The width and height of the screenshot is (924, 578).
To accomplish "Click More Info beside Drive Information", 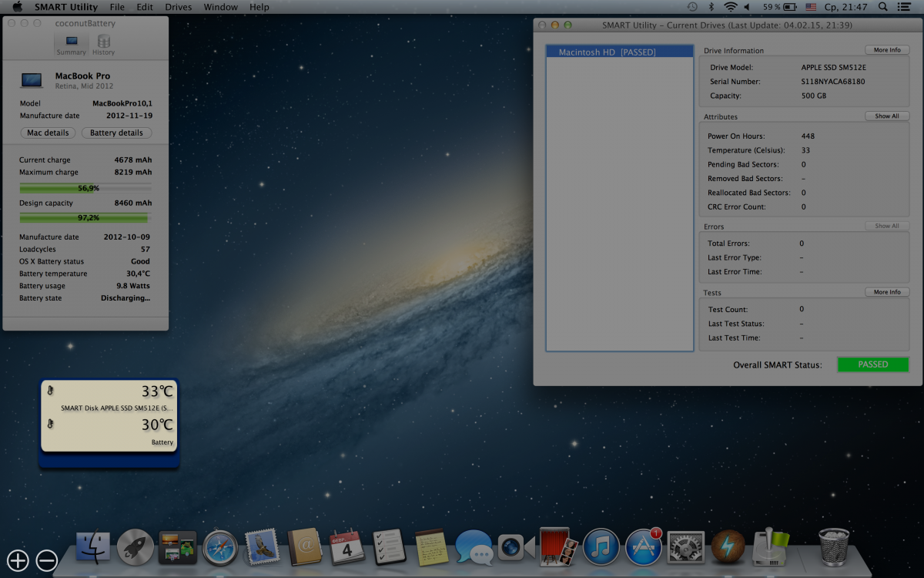I will 887,50.
